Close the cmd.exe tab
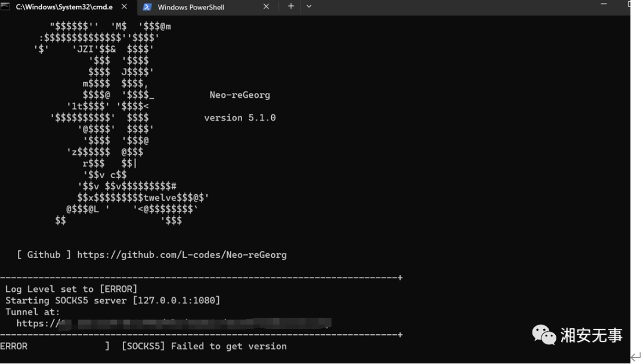The height and width of the screenshot is (364, 644). pos(124,7)
